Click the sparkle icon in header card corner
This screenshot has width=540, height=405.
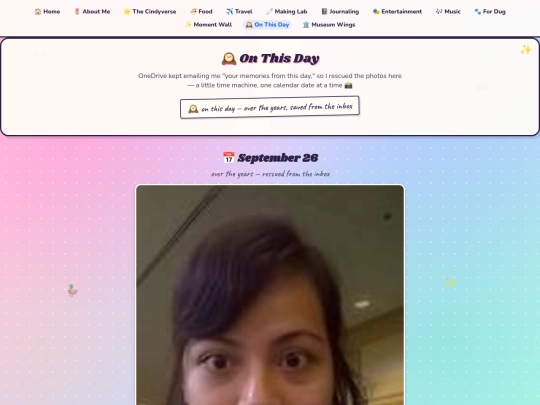pos(526,50)
